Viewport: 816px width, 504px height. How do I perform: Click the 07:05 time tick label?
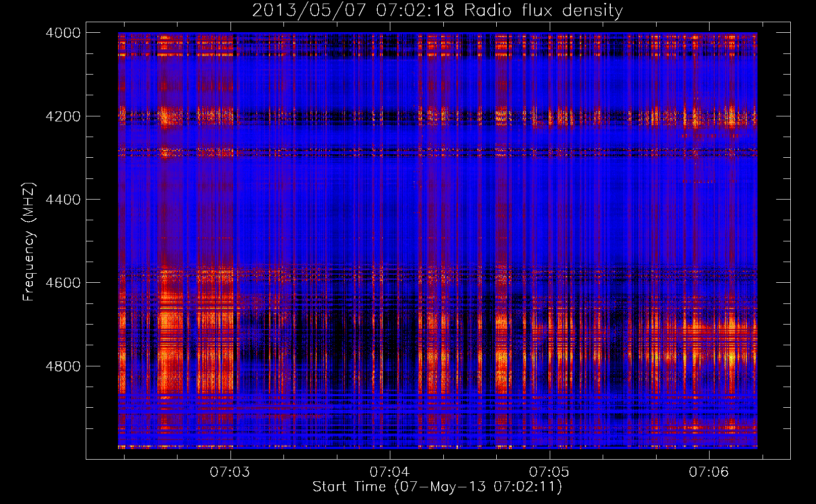(x=549, y=472)
